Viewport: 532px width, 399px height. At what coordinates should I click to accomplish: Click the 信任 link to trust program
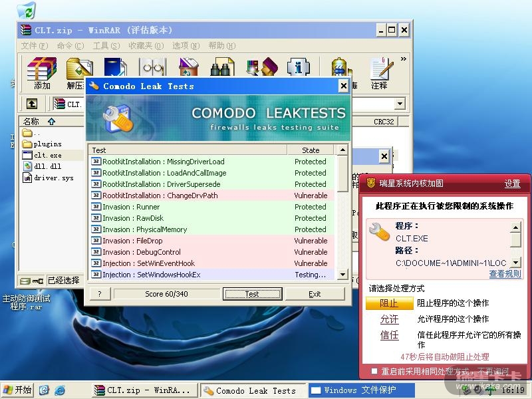click(x=389, y=335)
